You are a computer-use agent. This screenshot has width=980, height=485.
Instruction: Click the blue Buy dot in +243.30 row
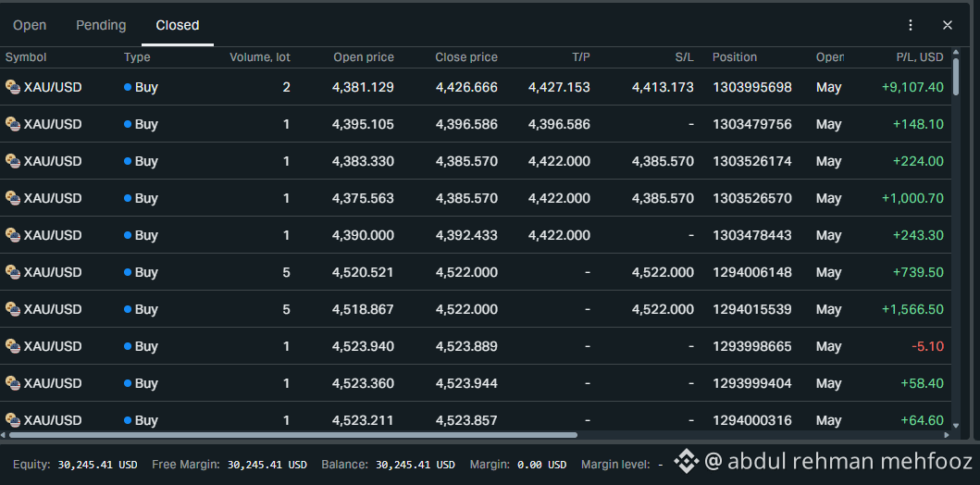pos(128,236)
